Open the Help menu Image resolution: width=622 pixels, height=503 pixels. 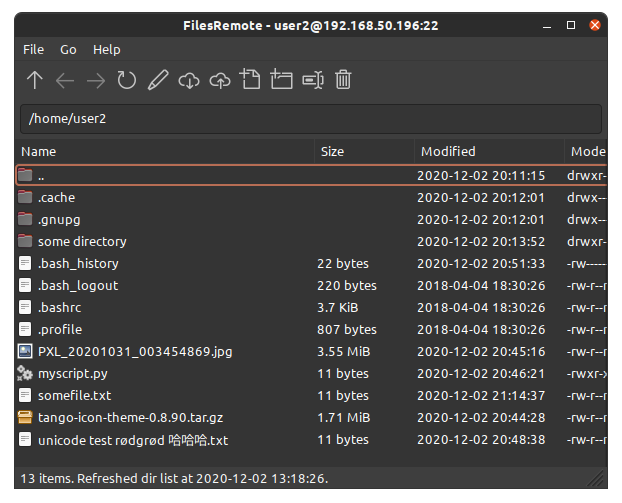pos(107,50)
